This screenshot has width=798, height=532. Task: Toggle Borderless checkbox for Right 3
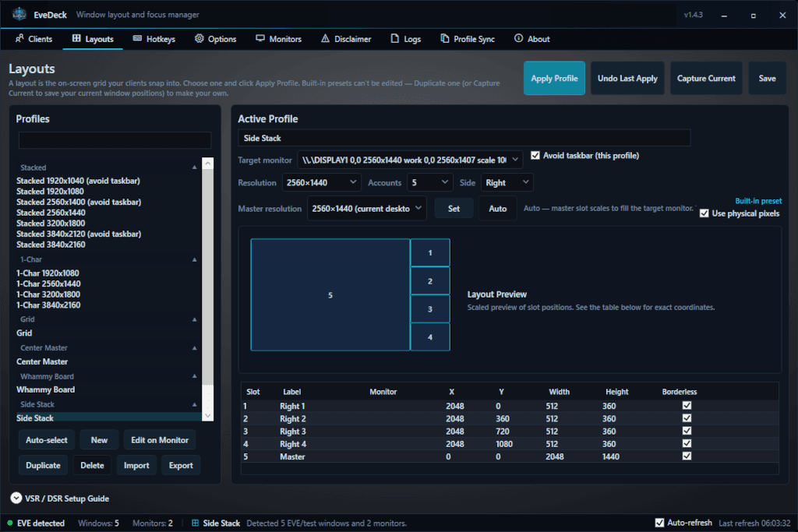[x=687, y=431]
